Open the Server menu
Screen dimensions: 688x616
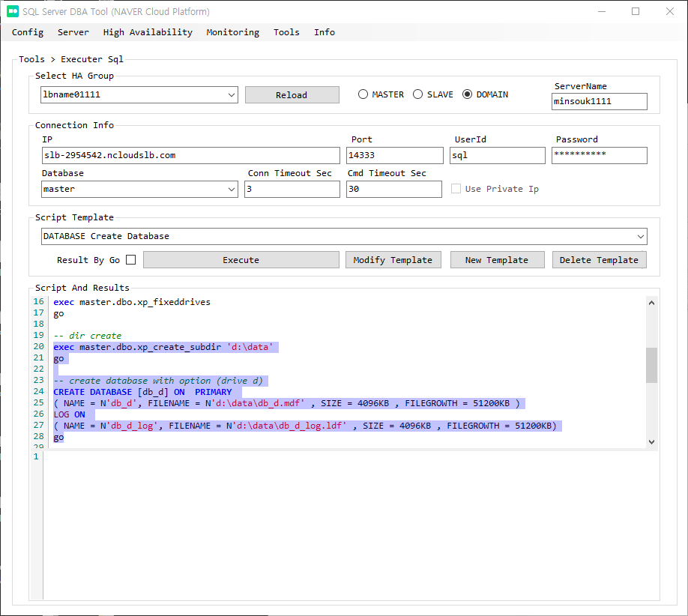click(x=73, y=32)
